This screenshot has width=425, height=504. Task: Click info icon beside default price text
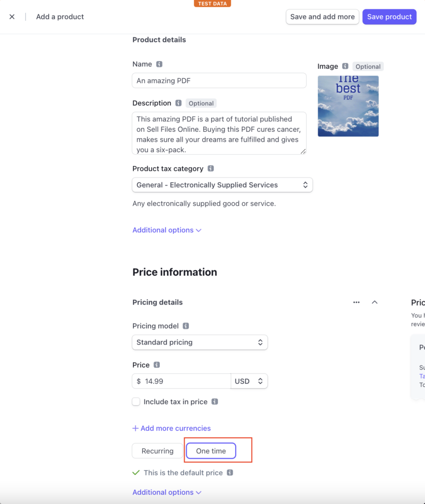point(230,472)
